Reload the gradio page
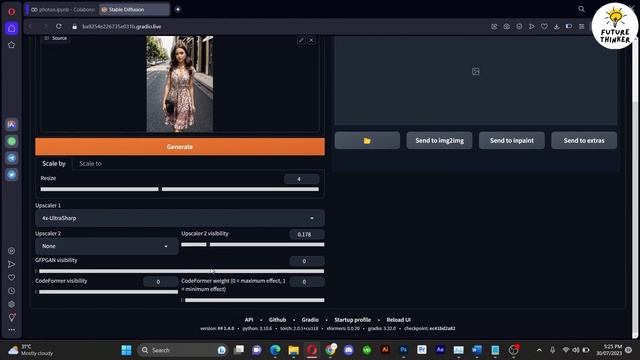The image size is (640, 360). click(x=59, y=26)
